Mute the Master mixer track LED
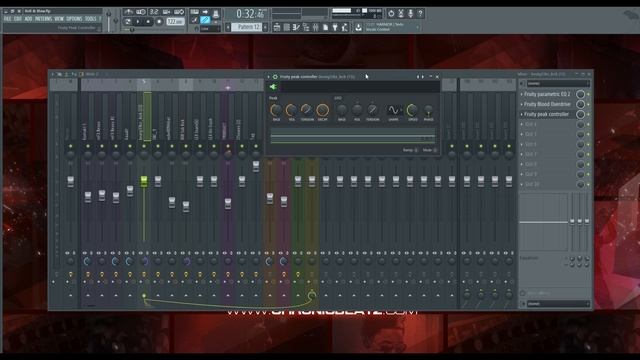The image size is (640, 360). coord(71,146)
